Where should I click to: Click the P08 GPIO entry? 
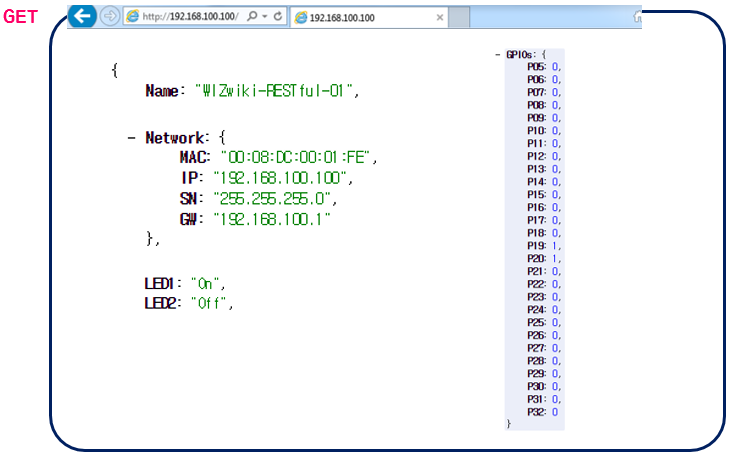pyautogui.click(x=544, y=105)
